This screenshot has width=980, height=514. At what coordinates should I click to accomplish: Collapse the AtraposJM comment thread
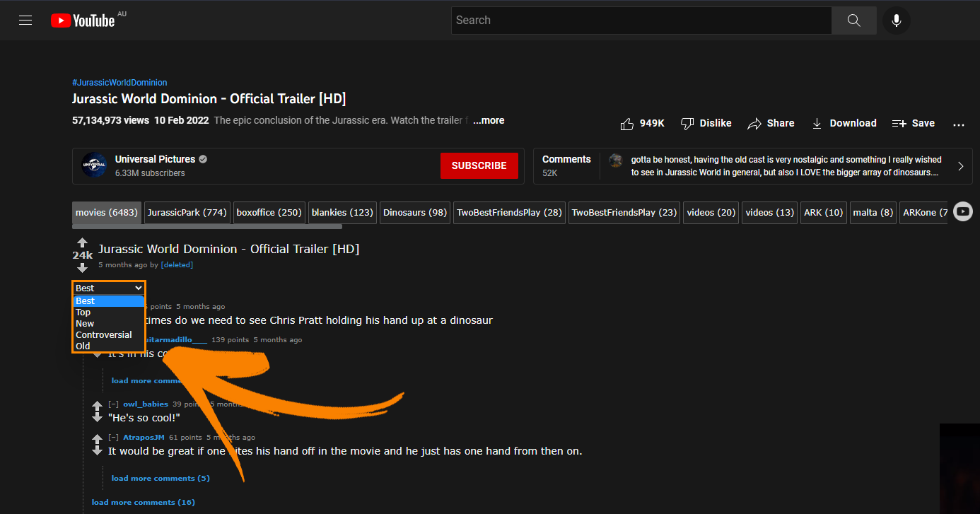(113, 438)
